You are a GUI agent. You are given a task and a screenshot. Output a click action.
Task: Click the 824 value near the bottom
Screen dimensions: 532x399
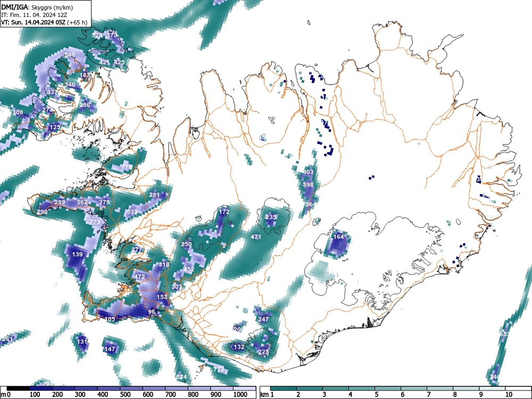(181, 377)
